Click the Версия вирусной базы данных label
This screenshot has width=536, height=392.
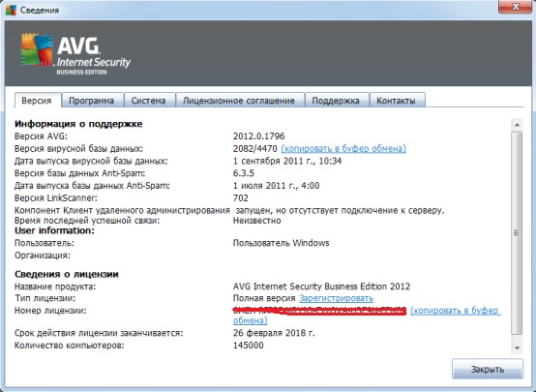click(x=78, y=148)
